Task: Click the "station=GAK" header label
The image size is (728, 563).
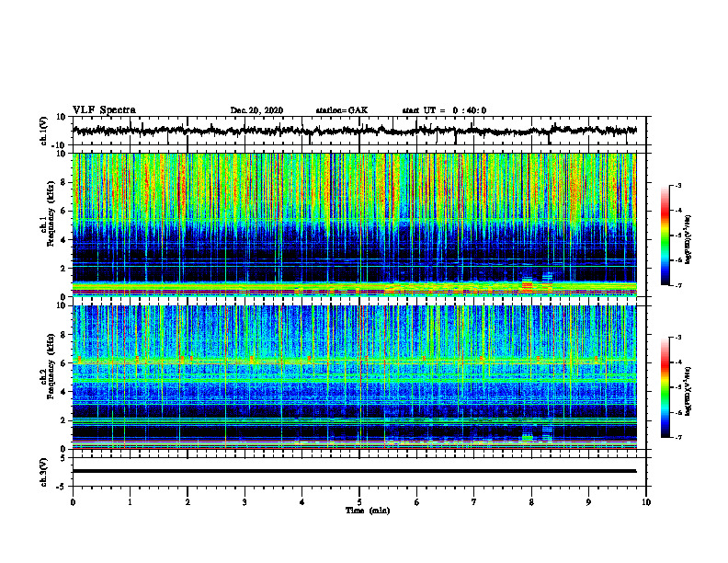Action: [342, 110]
